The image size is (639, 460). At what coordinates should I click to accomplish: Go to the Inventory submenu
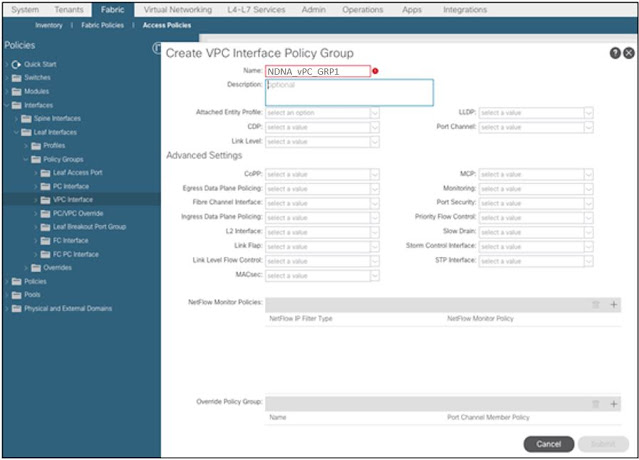49,25
